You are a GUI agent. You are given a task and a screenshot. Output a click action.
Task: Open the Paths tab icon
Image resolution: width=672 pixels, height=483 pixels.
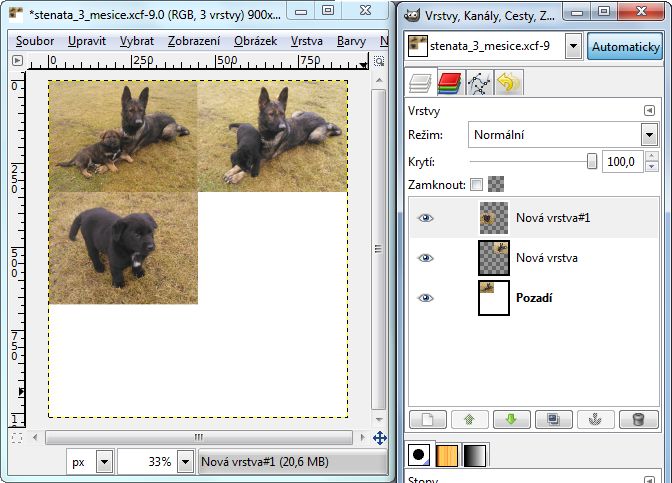(x=480, y=83)
